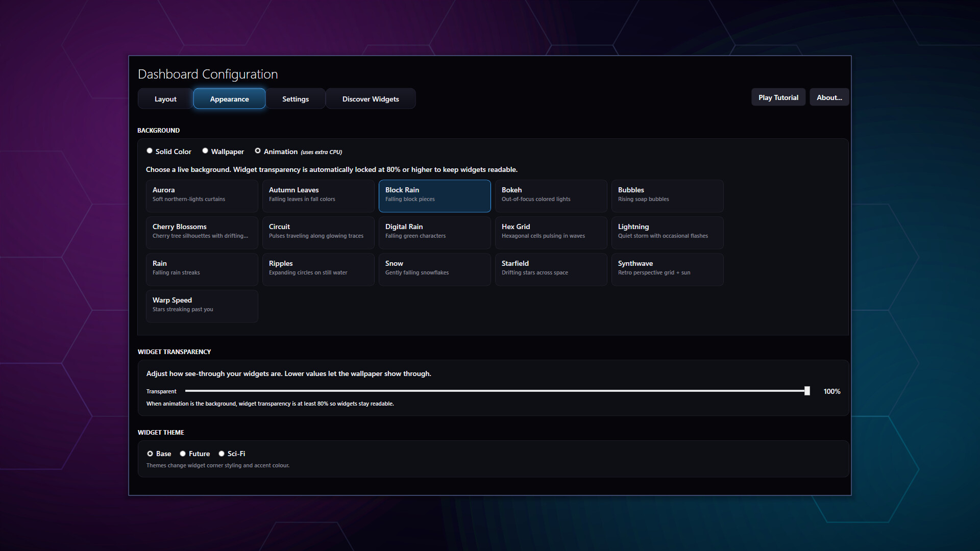Choose the Falling rain streaks card

pyautogui.click(x=202, y=269)
